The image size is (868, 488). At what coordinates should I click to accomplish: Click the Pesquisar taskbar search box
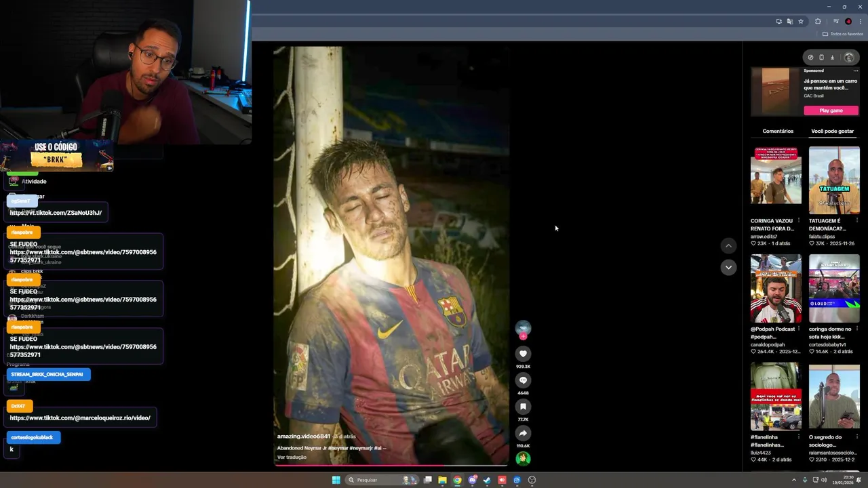(x=382, y=480)
